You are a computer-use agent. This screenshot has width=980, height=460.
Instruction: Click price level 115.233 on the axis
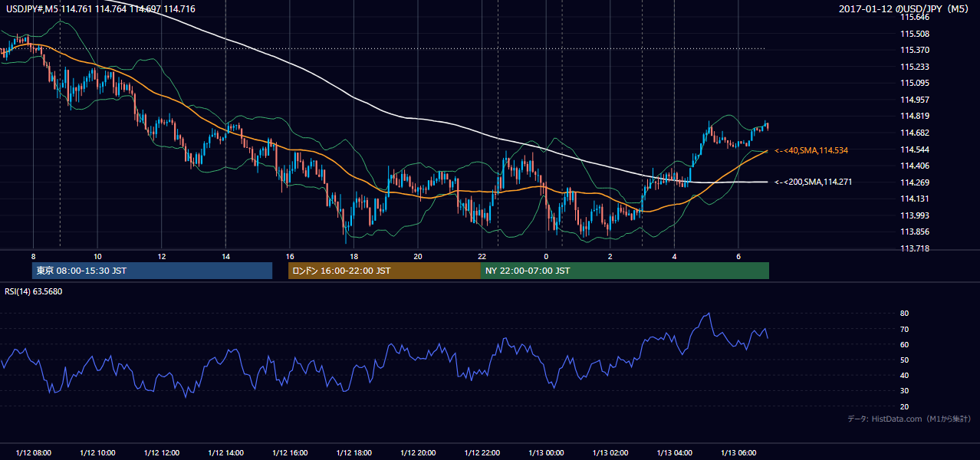click(914, 67)
